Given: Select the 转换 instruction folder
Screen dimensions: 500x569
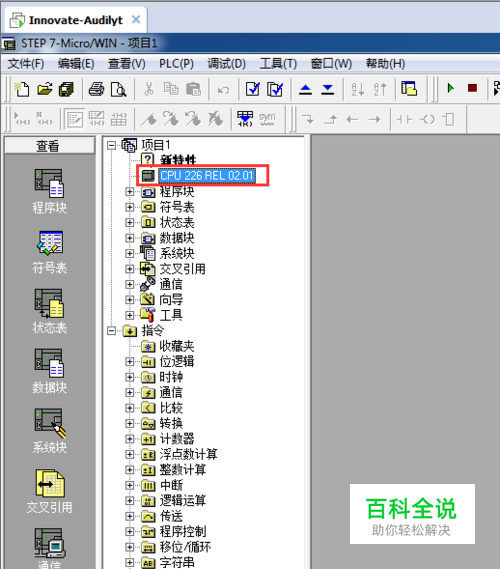Looking at the screenshot, I should [x=171, y=423].
